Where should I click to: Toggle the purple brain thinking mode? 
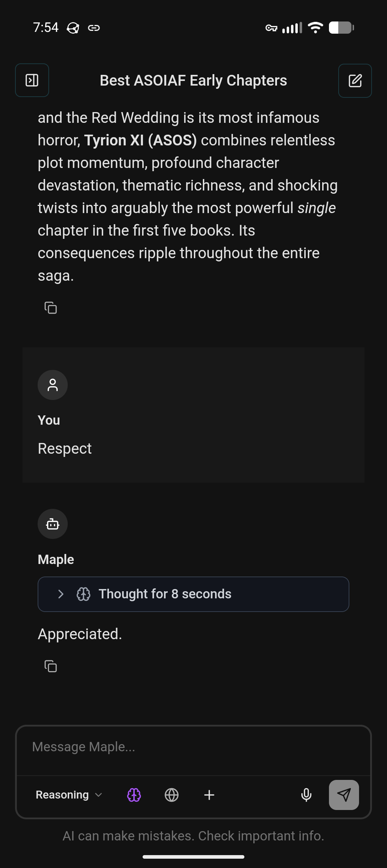[134, 795]
